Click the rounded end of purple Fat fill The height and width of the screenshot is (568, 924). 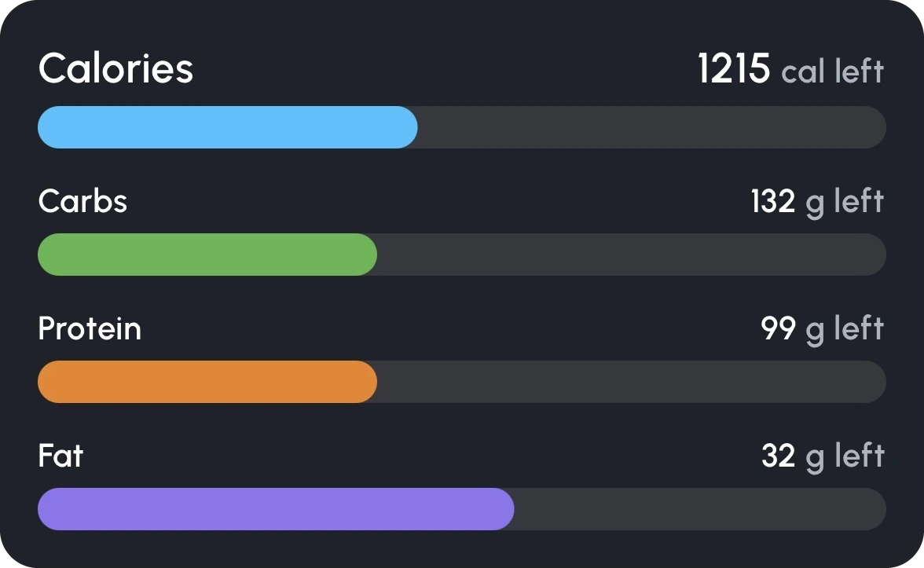tap(503, 509)
